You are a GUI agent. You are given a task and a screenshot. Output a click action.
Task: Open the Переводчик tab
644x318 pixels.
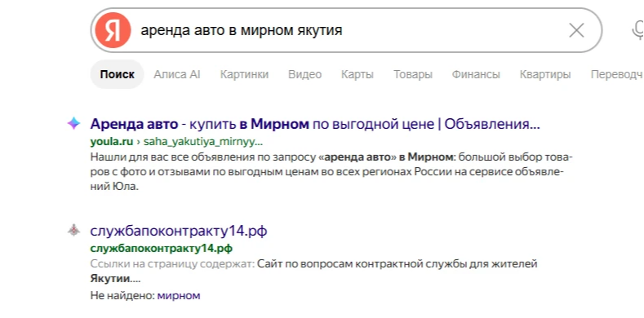point(617,74)
